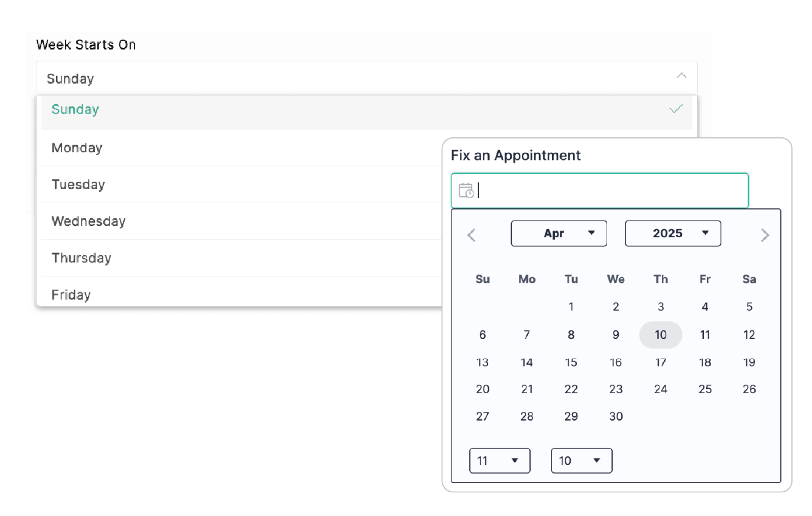Select date 18 in the Friday column

pyautogui.click(x=705, y=362)
